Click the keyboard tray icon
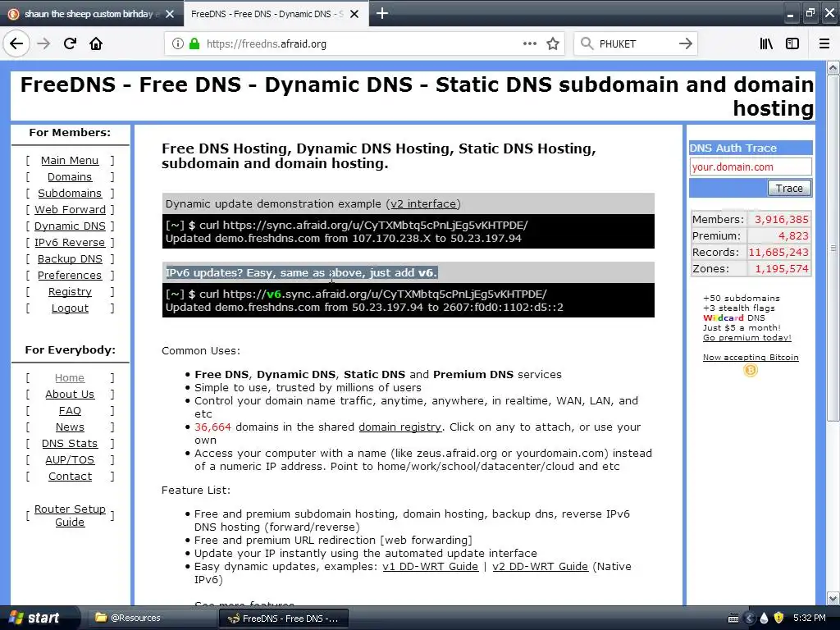This screenshot has height=630, width=840. click(733, 619)
